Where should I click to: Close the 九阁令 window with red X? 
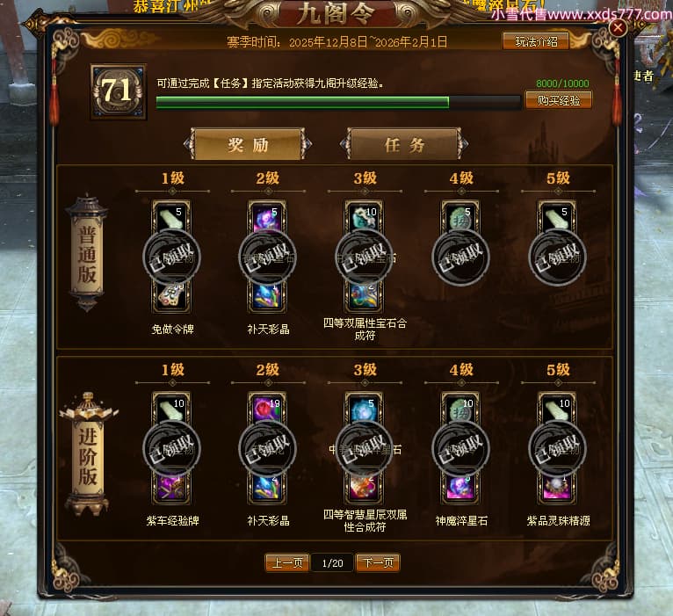pyautogui.click(x=618, y=28)
